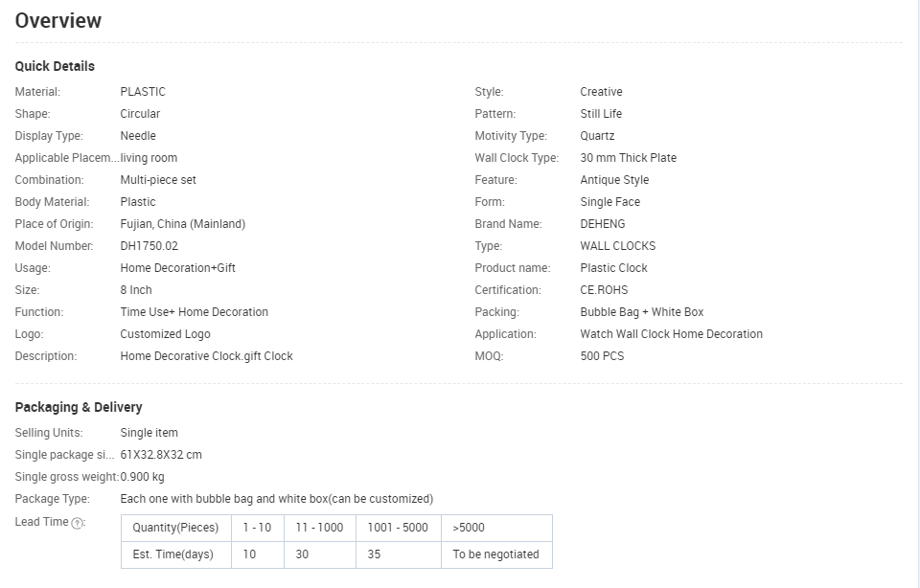This screenshot has height=588, width=920.
Task: Click the truncated Applicable Placement label
Action: [65, 158]
